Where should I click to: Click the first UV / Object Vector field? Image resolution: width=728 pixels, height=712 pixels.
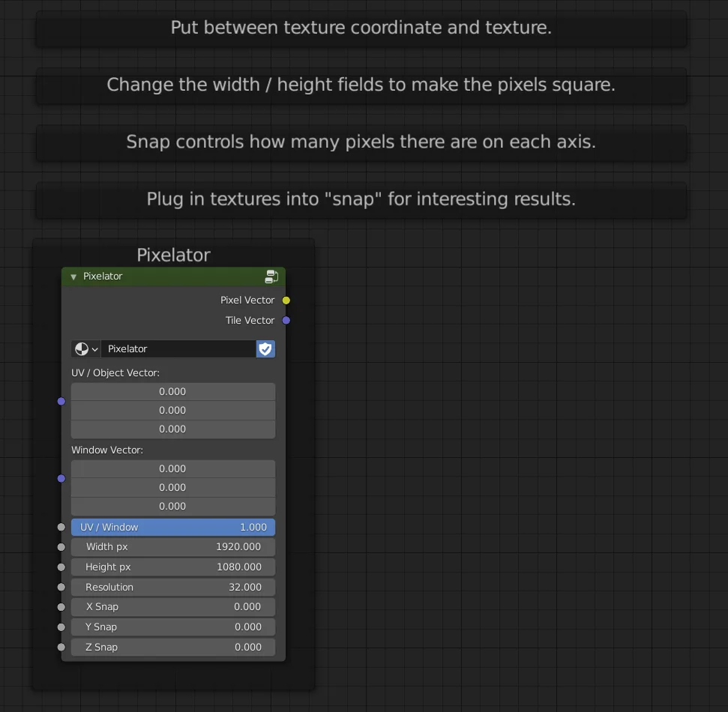point(173,391)
